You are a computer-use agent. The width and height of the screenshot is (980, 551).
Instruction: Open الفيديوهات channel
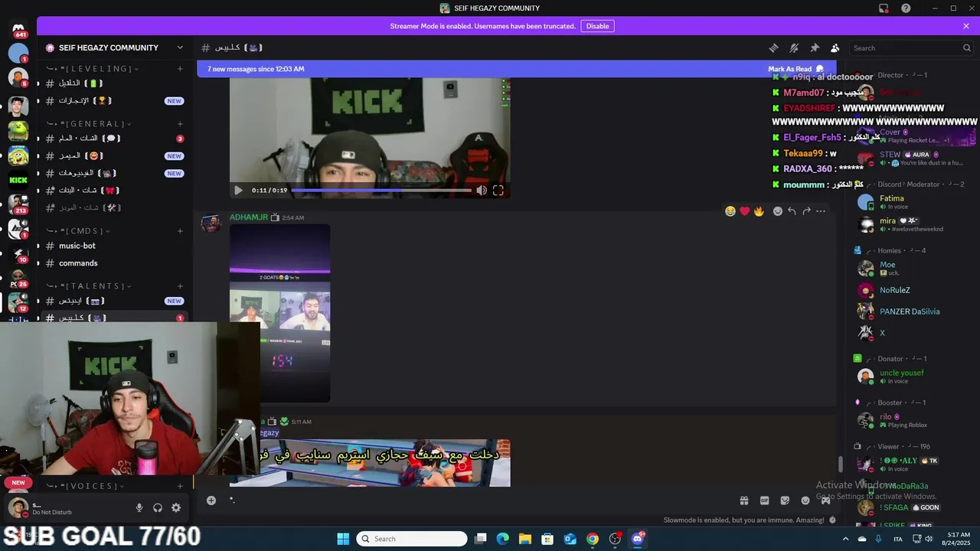pyautogui.click(x=115, y=173)
